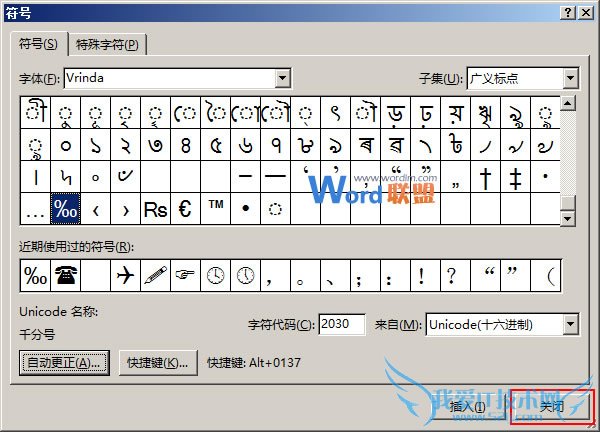
Task: Pick the pencil symbol from recent symbols
Action: pyautogui.click(x=155, y=276)
